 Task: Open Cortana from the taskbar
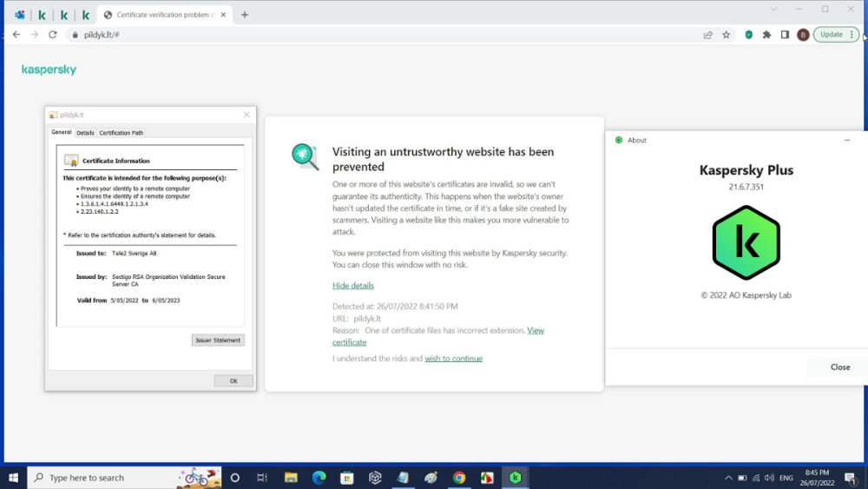(234, 478)
